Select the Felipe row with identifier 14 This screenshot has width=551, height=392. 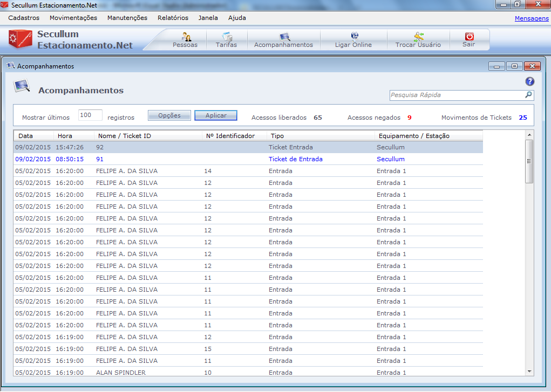coord(248,171)
